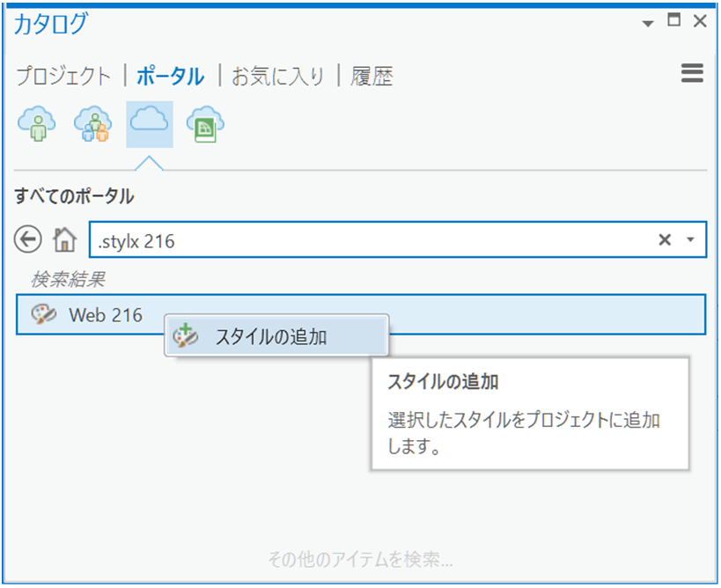This screenshot has width=721, height=588.
Task: Click the palette icon beside Web 216
Action: (44, 314)
